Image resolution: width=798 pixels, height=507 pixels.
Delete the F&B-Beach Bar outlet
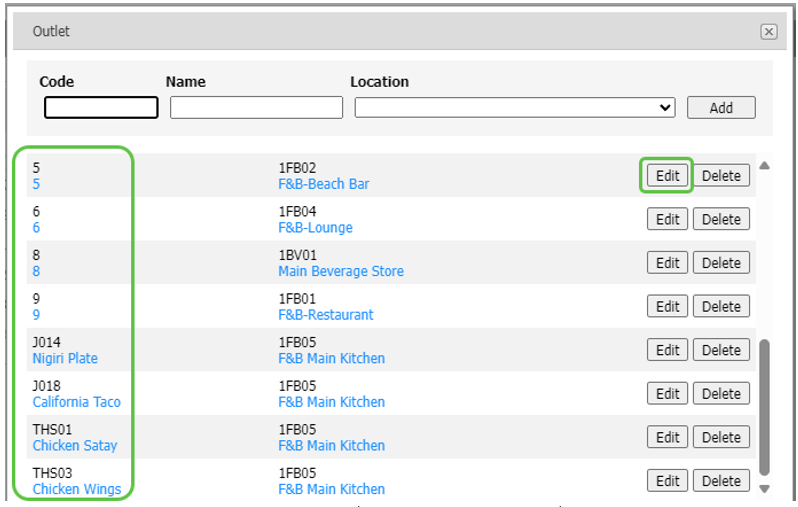click(x=720, y=176)
